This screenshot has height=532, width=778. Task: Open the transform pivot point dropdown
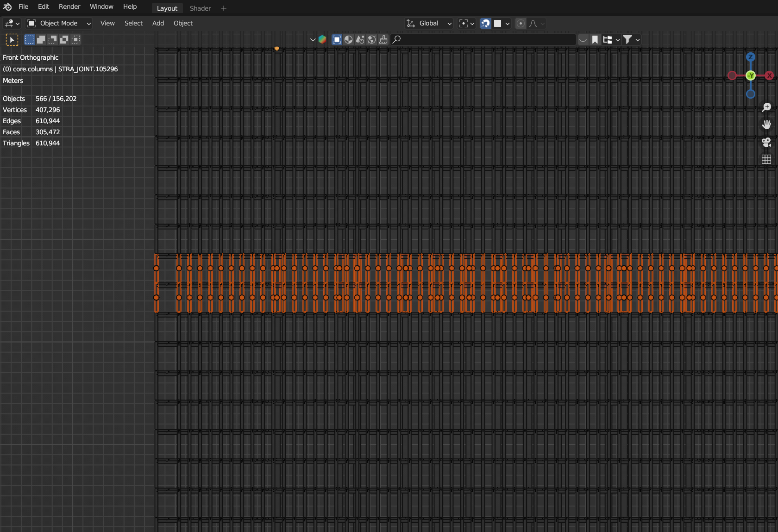pos(466,23)
